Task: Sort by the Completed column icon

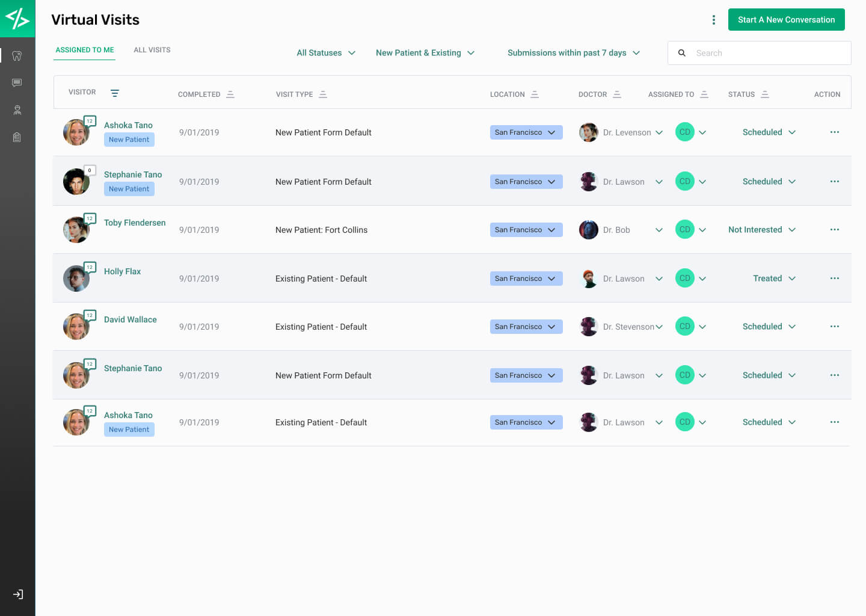Action: click(230, 94)
